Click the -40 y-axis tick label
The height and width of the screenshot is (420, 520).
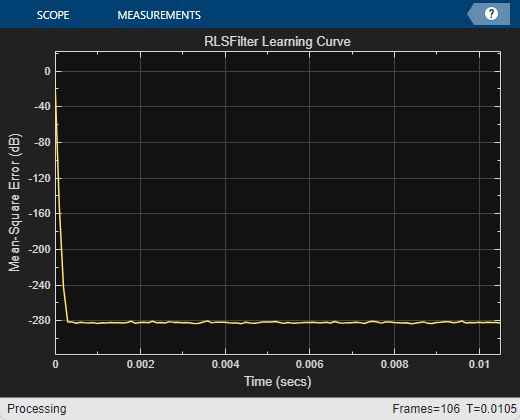tap(42, 106)
